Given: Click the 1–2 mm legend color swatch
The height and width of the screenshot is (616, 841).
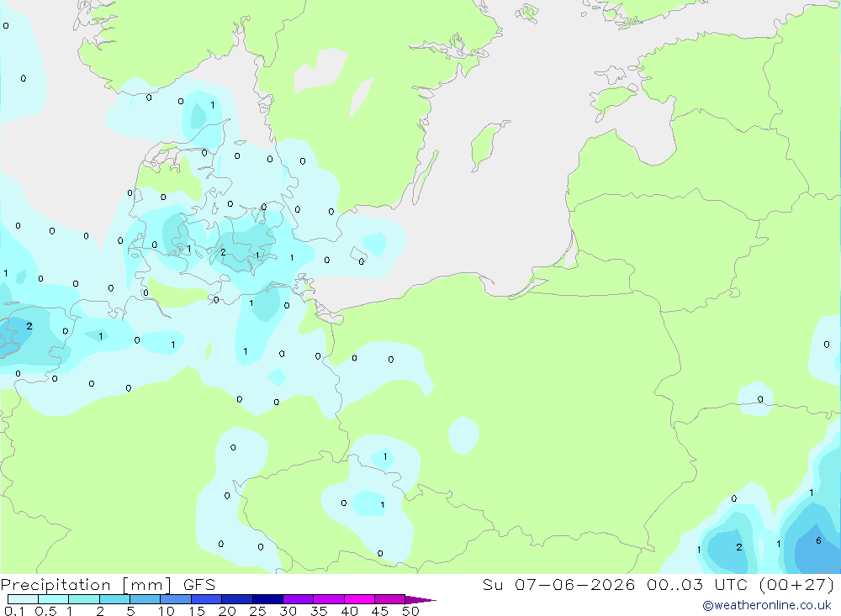Looking at the screenshot, I should 84,599.
